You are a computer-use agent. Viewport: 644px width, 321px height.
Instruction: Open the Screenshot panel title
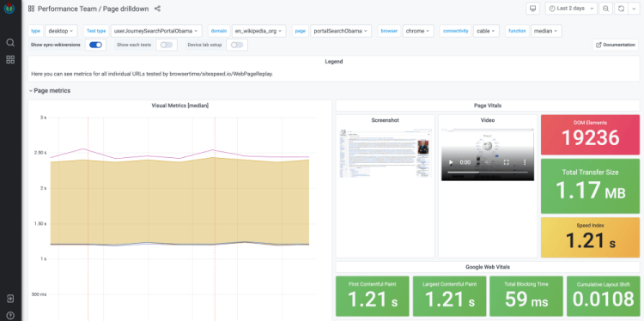point(385,120)
